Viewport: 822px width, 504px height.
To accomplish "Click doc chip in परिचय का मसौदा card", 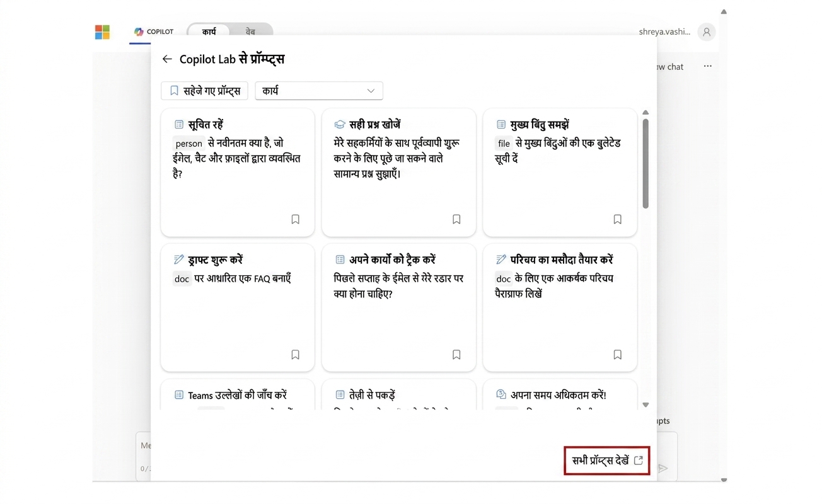I will click(504, 278).
